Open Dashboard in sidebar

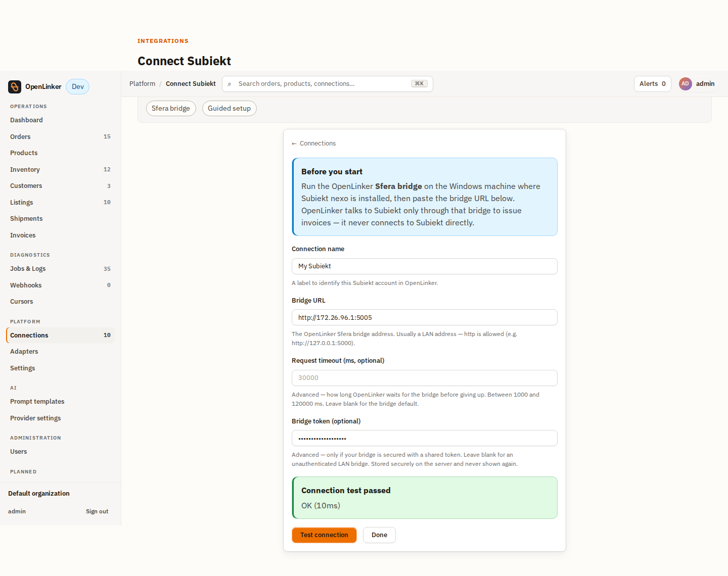point(61,120)
